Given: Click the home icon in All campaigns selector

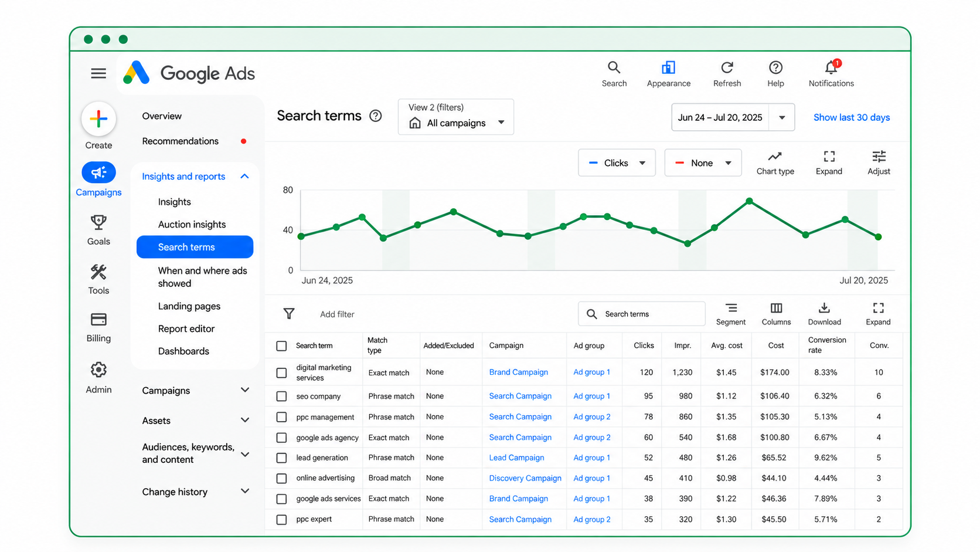Looking at the screenshot, I should pos(415,123).
